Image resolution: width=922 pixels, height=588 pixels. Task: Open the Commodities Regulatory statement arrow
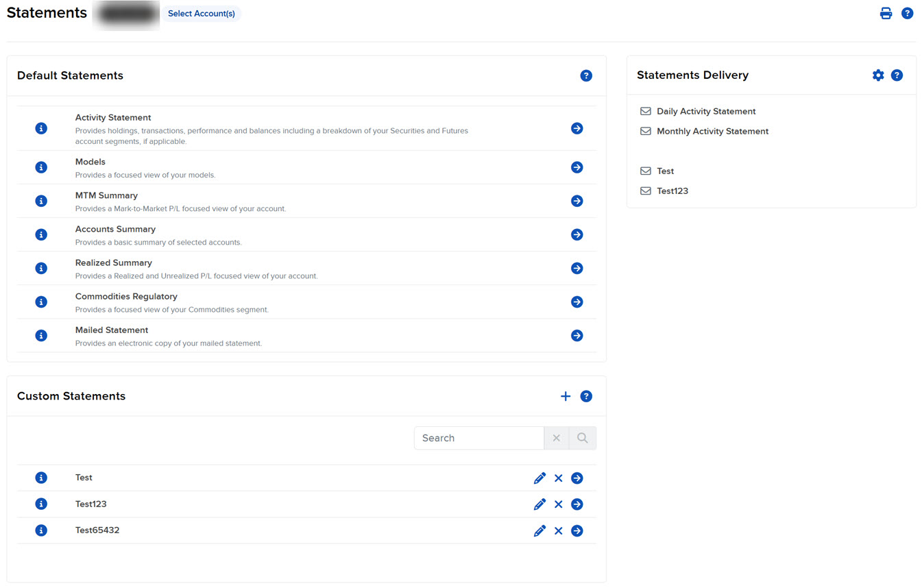(x=577, y=302)
